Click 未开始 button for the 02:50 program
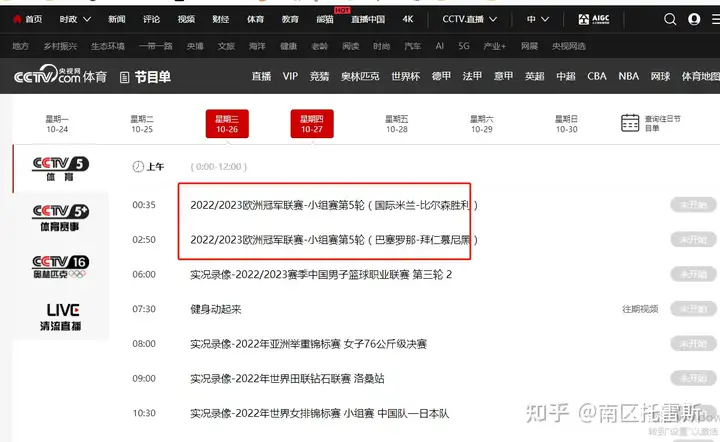720x442 pixels. [693, 240]
